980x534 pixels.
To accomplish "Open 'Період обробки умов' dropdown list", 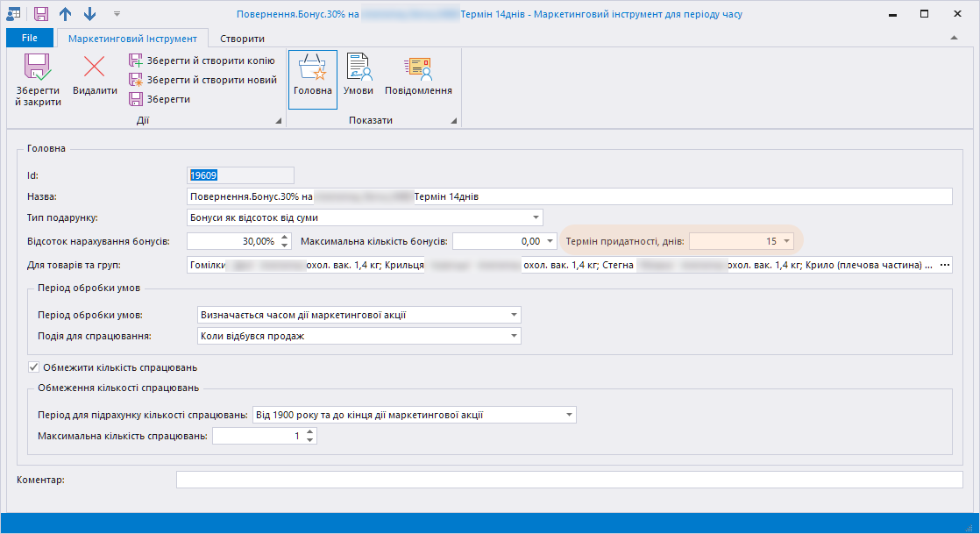I will 513,315.
